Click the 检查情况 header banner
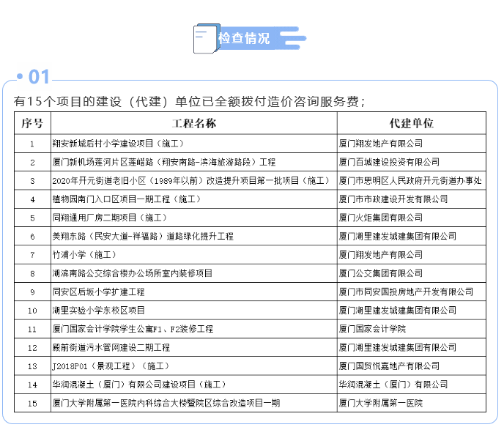The image size is (504, 430). [x=249, y=38]
